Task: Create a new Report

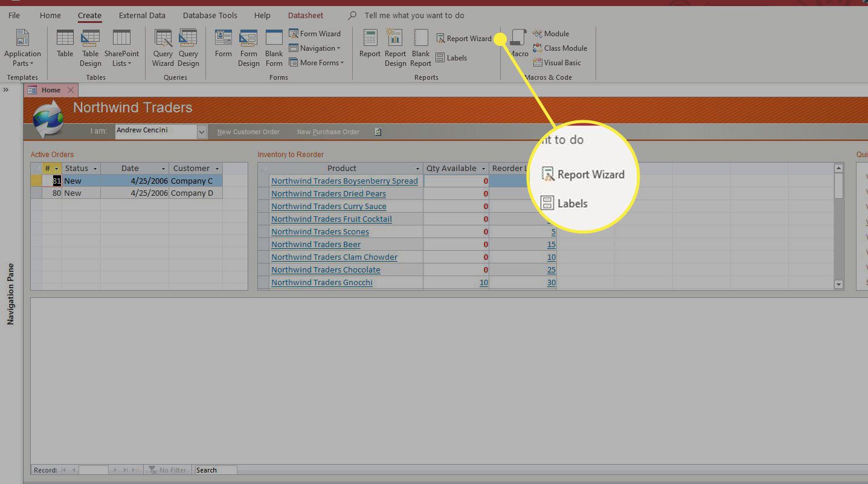Action: click(370, 44)
